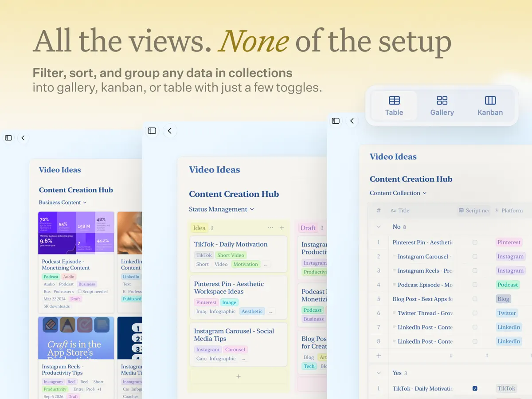Viewport: 532px width, 399px height.
Task: Click the back arrow in the kanban window
Action: point(170,130)
